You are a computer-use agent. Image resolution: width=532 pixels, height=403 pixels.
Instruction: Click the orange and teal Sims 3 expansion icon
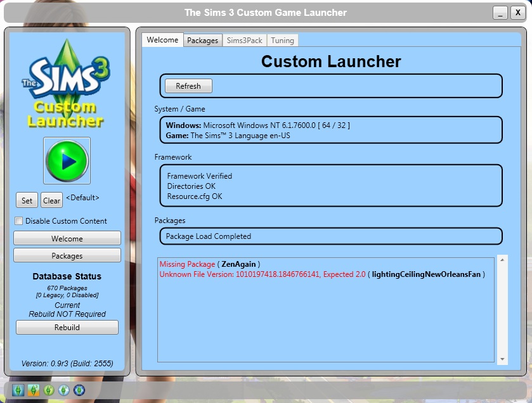pyautogui.click(x=34, y=390)
